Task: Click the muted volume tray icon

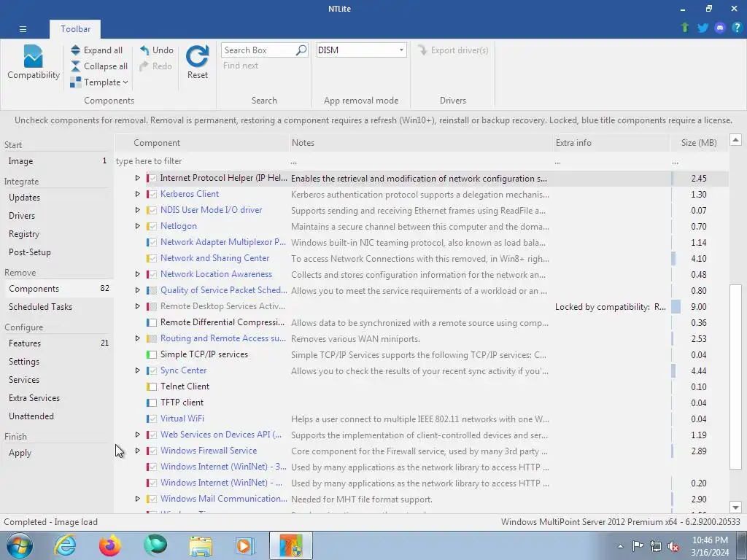Action: tap(673, 546)
